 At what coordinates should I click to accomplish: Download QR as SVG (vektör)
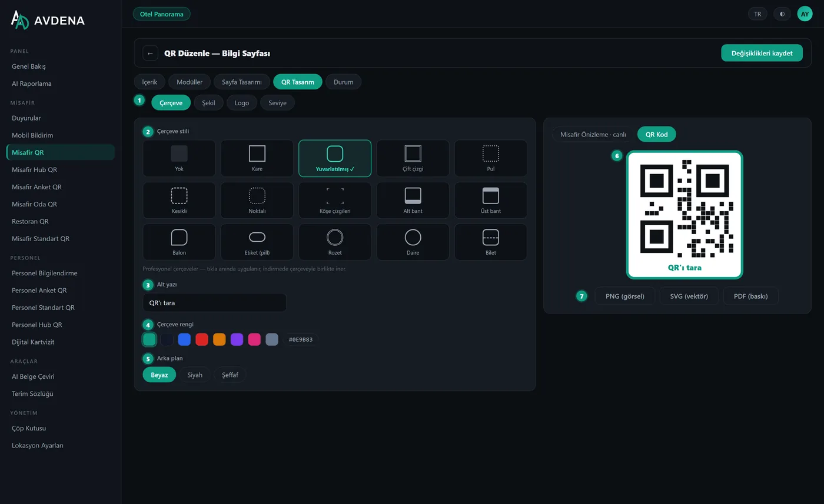(689, 296)
